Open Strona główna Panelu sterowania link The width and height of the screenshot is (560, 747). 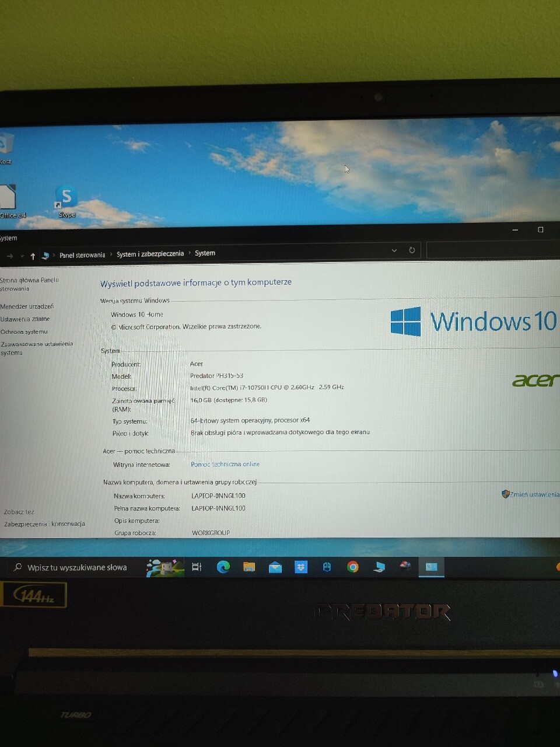pos(29,284)
